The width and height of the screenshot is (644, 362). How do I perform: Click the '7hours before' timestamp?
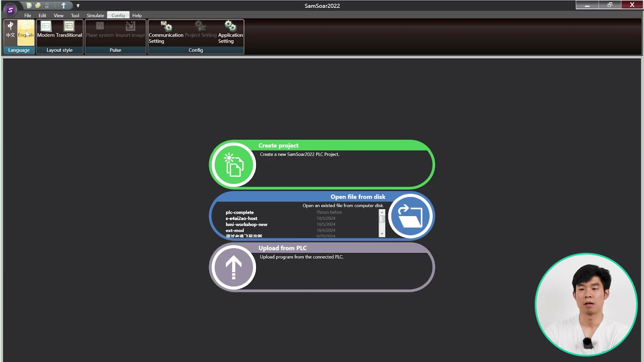point(329,212)
